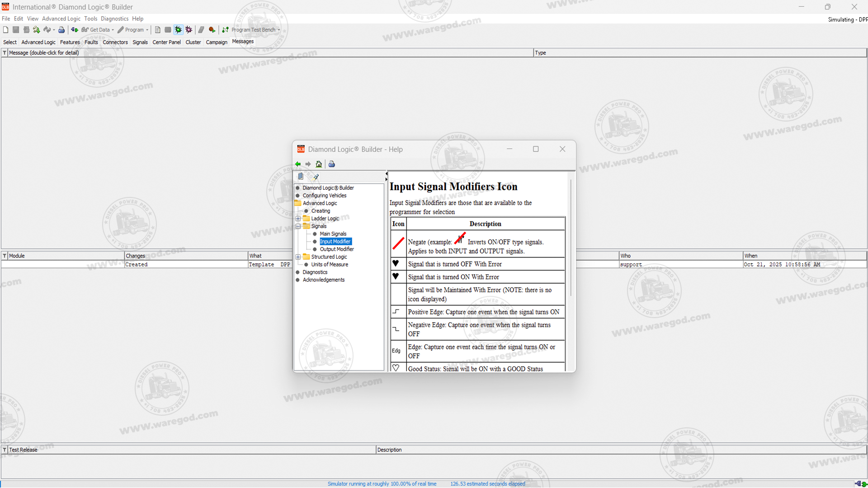
Task: Select Output Modifier help topic
Action: (336, 249)
